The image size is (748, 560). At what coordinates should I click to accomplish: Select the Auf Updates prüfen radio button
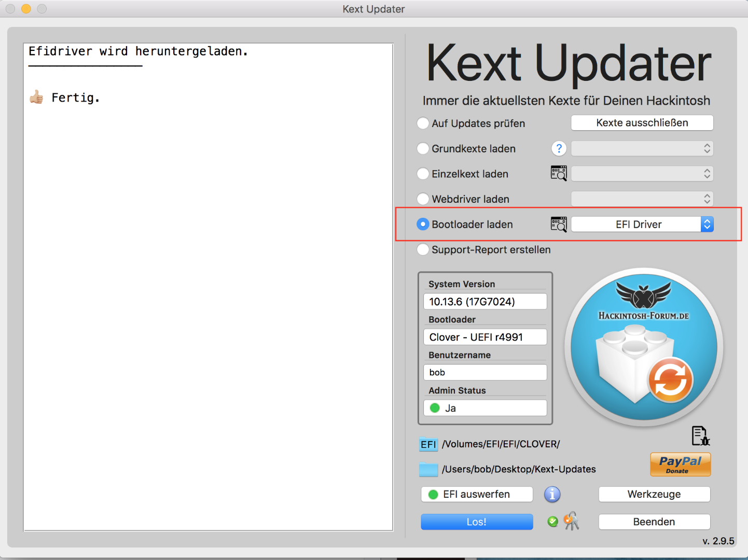tap(423, 123)
